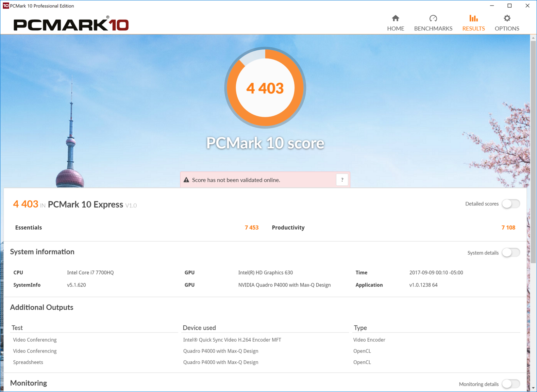This screenshot has height=392, width=537.
Task: Click the Device used column header
Action: (199, 328)
